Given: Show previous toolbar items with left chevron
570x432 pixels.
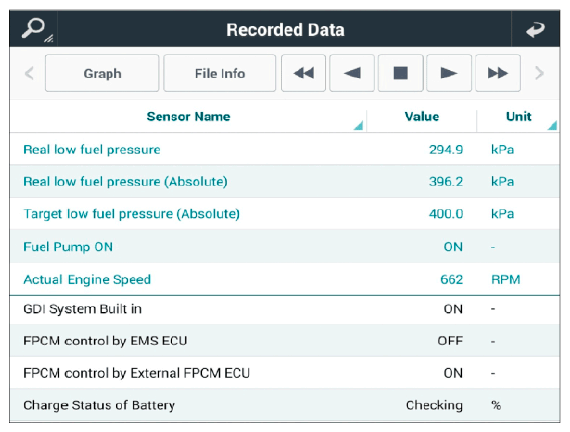Looking at the screenshot, I should (x=29, y=73).
